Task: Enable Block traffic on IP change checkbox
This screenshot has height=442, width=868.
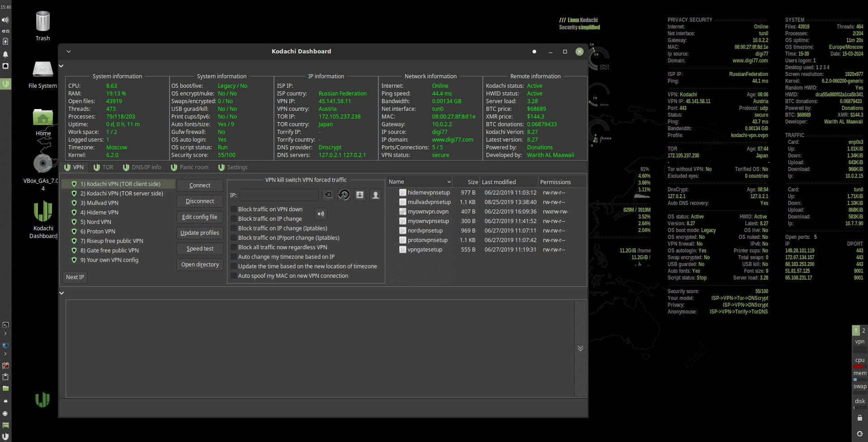Action: tap(234, 219)
